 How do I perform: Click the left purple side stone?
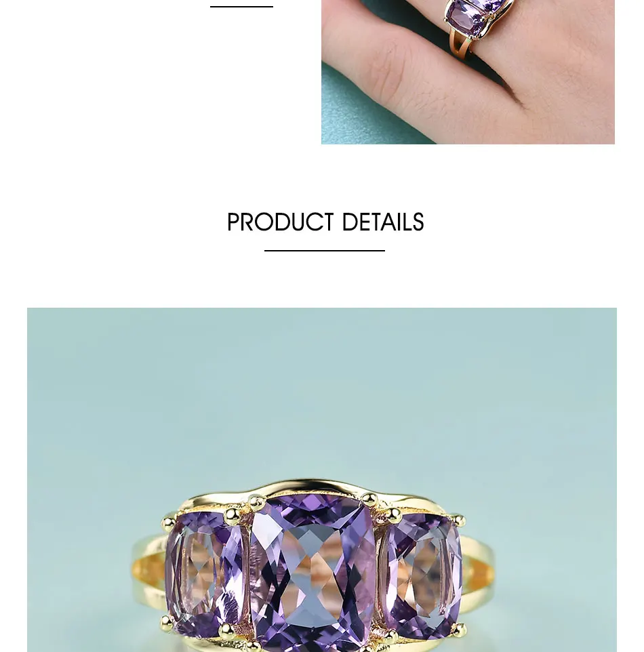tap(204, 574)
